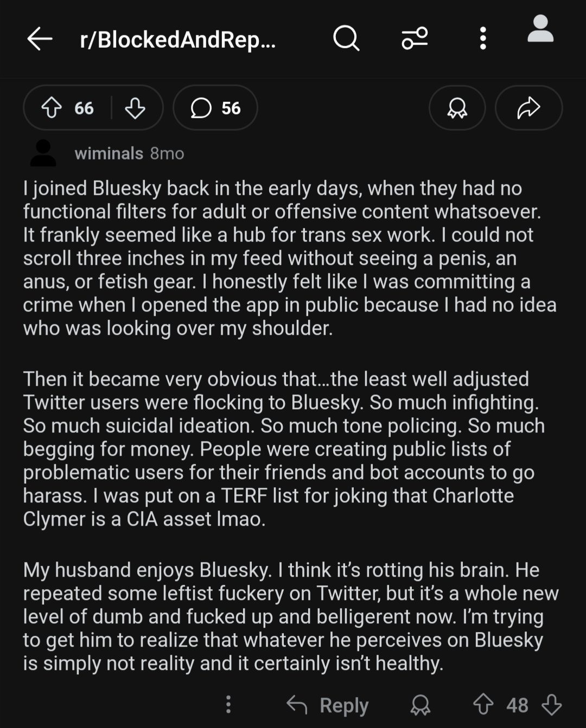
Task: Select the comment body text paragraph
Action: 291,425
